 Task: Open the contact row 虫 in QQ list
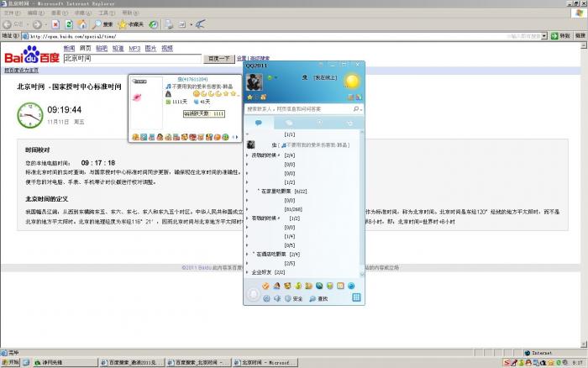(303, 145)
